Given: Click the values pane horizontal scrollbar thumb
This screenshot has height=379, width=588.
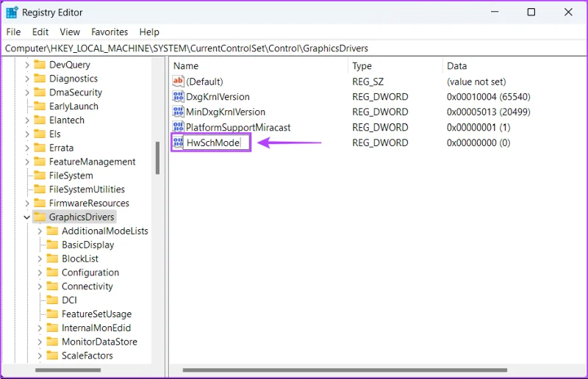Looking at the screenshot, I should tap(345, 370).
